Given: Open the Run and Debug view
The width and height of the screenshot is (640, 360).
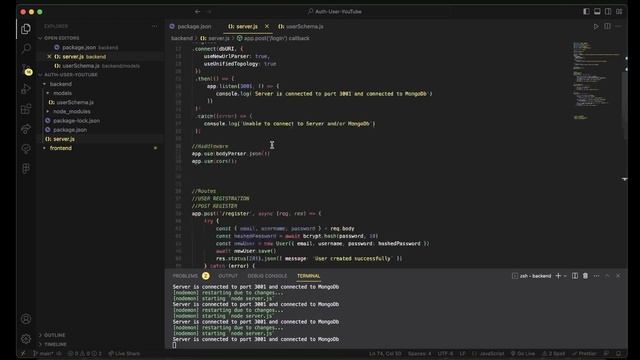Looking at the screenshot, I should coord(26,89).
